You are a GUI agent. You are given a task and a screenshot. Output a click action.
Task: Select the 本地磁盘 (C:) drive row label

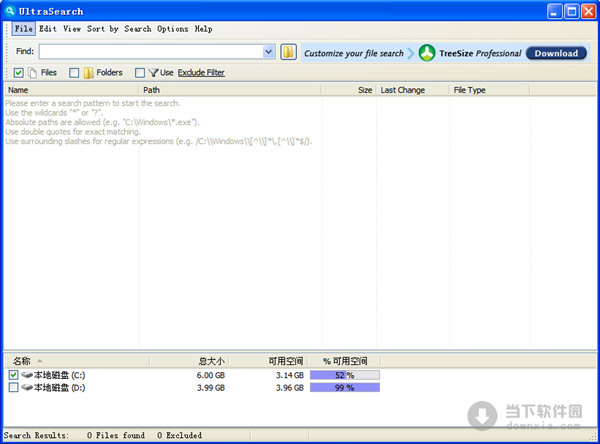pos(60,375)
